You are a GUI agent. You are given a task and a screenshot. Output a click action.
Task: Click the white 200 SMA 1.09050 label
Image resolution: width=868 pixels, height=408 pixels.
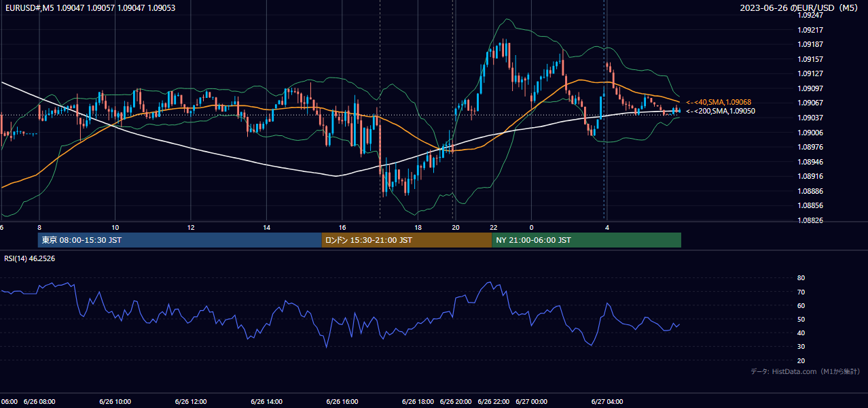click(x=721, y=111)
